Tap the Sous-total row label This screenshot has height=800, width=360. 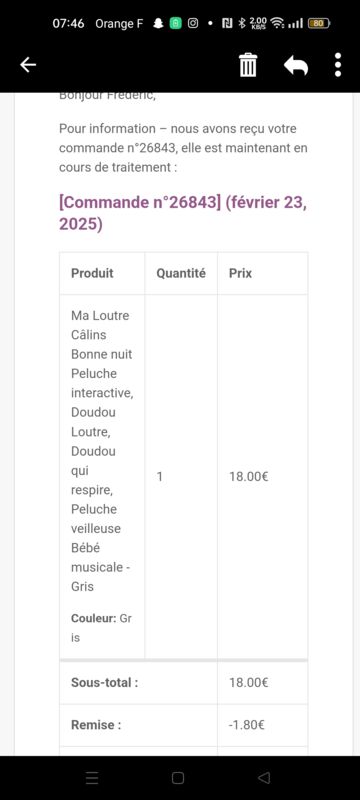click(105, 683)
